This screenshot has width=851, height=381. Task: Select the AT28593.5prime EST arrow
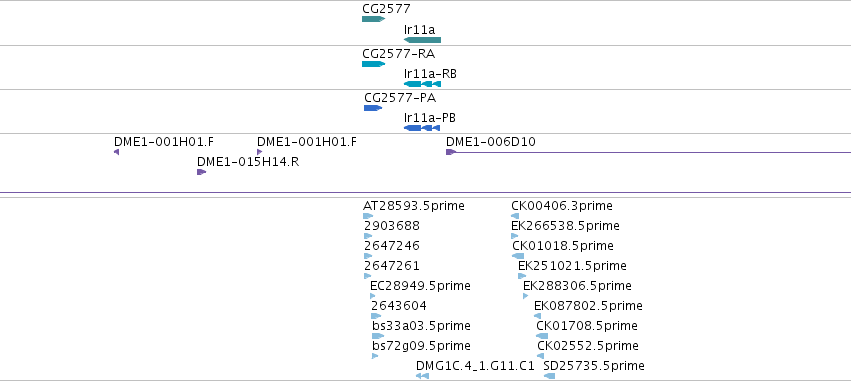tap(368, 216)
